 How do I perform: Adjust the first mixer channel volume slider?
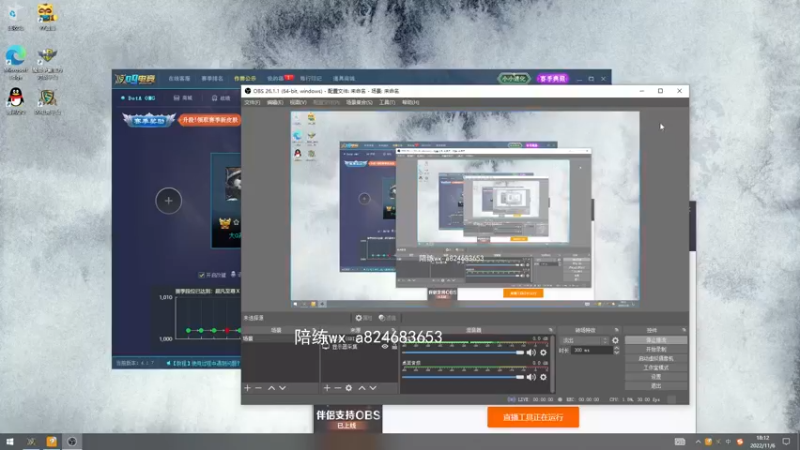coord(463,353)
